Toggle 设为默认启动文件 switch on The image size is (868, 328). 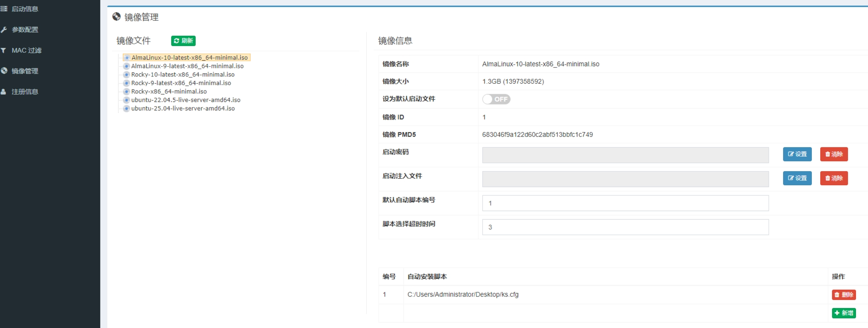pyautogui.click(x=496, y=99)
